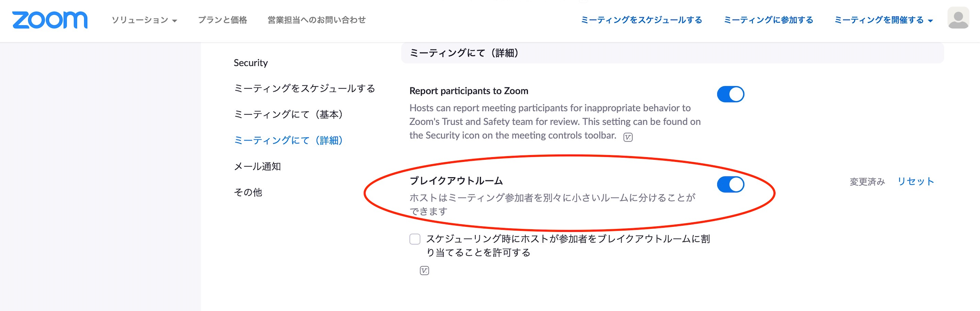The image size is (980, 311).
Task: Select ミーティングにて（基本）in the sidebar
Action: click(x=289, y=114)
